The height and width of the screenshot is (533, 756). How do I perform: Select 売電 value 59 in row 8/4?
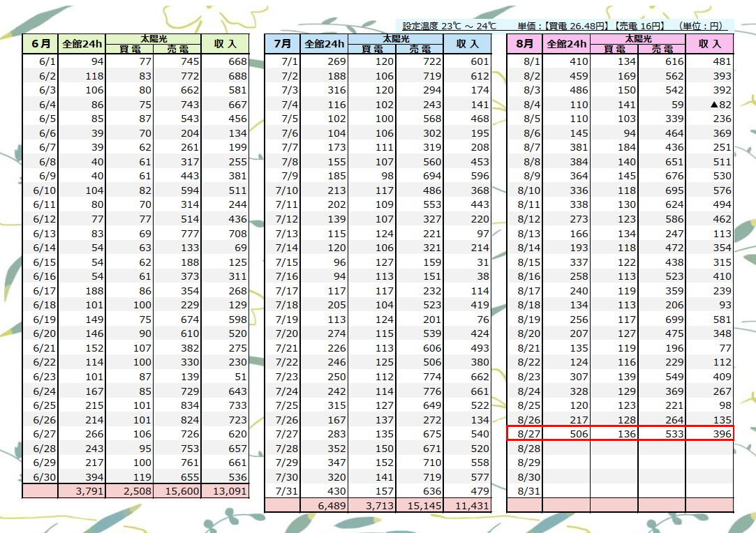pyautogui.click(x=662, y=105)
